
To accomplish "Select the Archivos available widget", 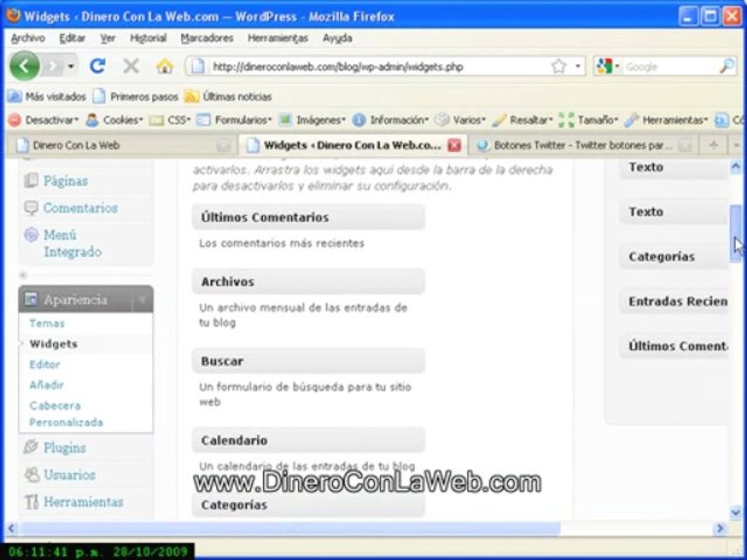I will point(308,282).
